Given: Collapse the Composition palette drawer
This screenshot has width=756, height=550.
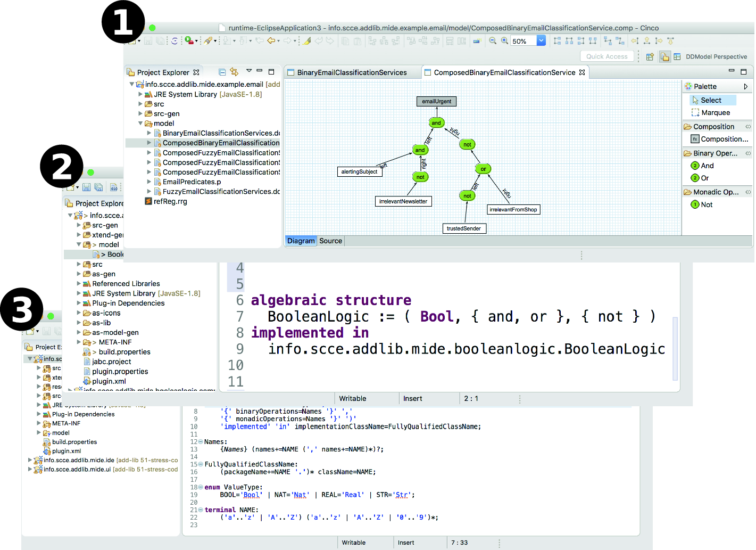Looking at the screenshot, I should (x=713, y=127).
